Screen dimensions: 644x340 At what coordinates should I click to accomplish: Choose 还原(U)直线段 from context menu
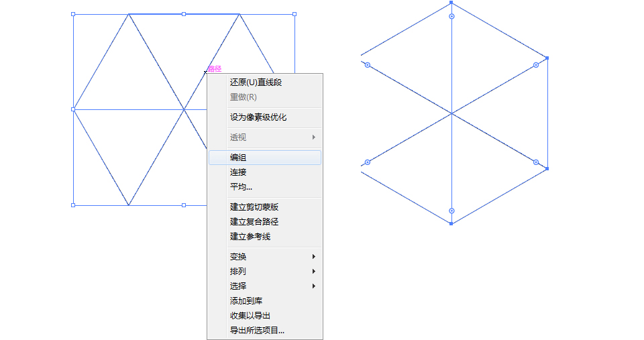click(265, 82)
